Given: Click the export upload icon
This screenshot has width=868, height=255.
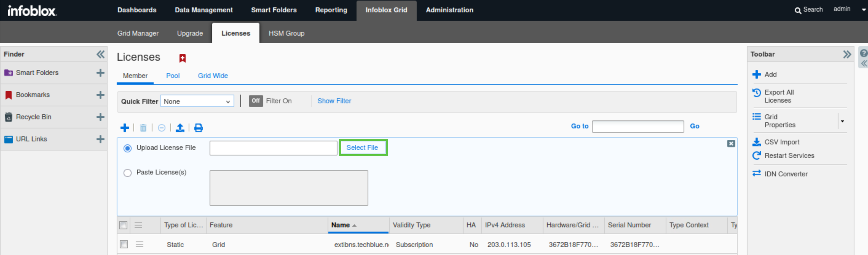Looking at the screenshot, I should tap(180, 128).
